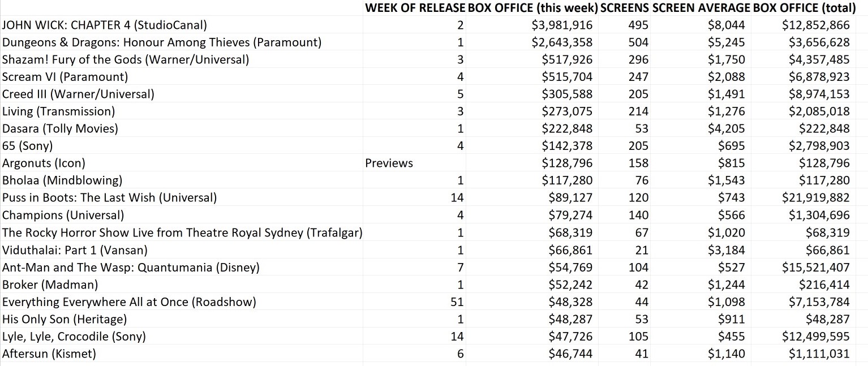This screenshot has width=868, height=366.
Task: Select the SCREEN AVERAGE column header
Action: point(701,7)
